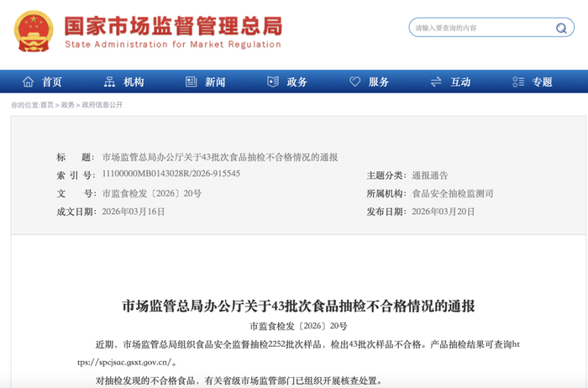Click the list icon beside 专题

click(518, 81)
